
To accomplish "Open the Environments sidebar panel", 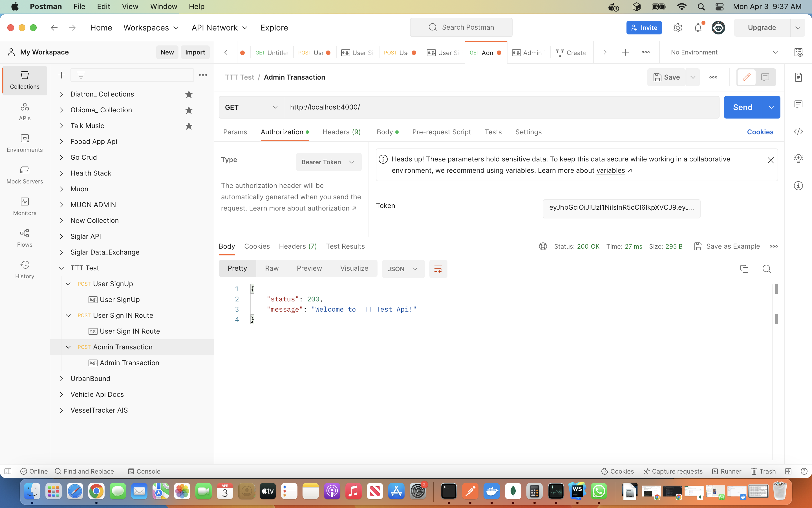I will pos(25,143).
